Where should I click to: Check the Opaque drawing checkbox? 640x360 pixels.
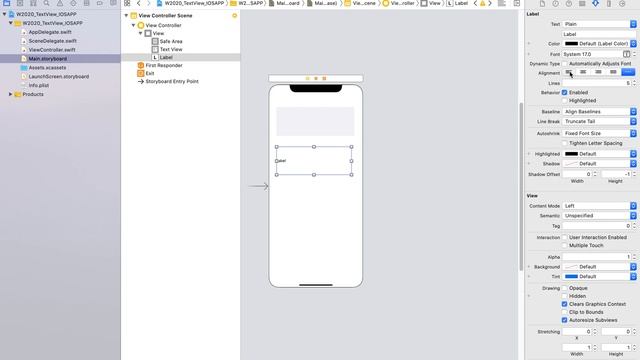[565, 288]
